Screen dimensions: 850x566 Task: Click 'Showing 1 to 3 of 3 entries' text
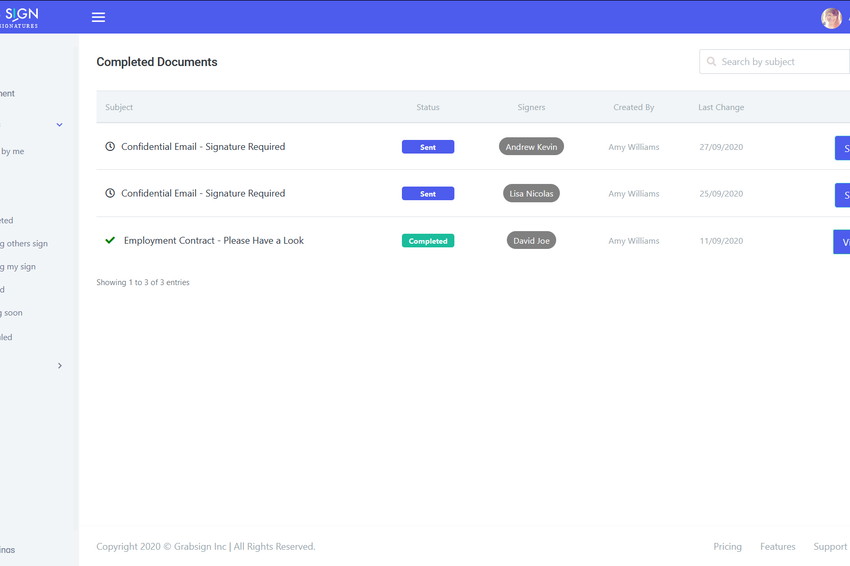[143, 282]
